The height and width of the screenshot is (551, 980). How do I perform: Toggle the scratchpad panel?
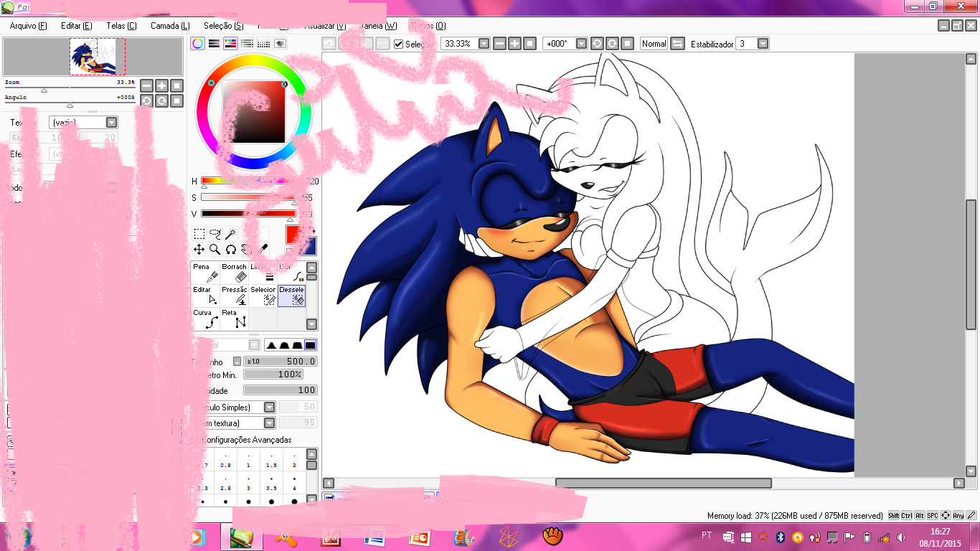point(280,44)
